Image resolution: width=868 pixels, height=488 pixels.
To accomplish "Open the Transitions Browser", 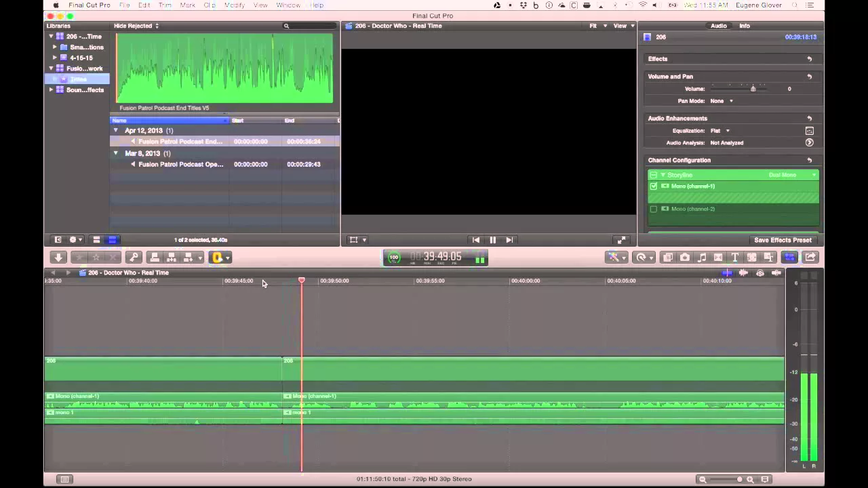I will coord(718,258).
